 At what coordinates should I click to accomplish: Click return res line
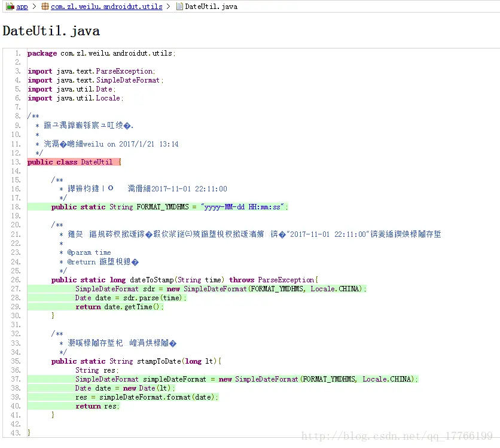97,406
